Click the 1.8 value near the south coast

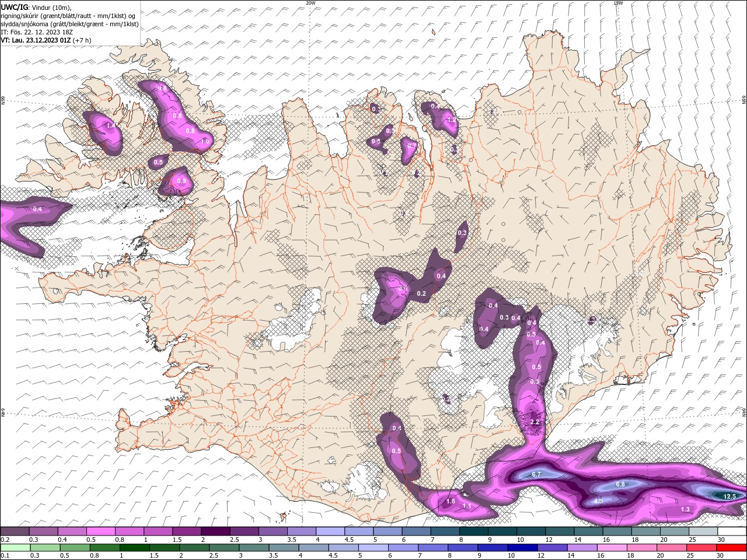click(451, 501)
